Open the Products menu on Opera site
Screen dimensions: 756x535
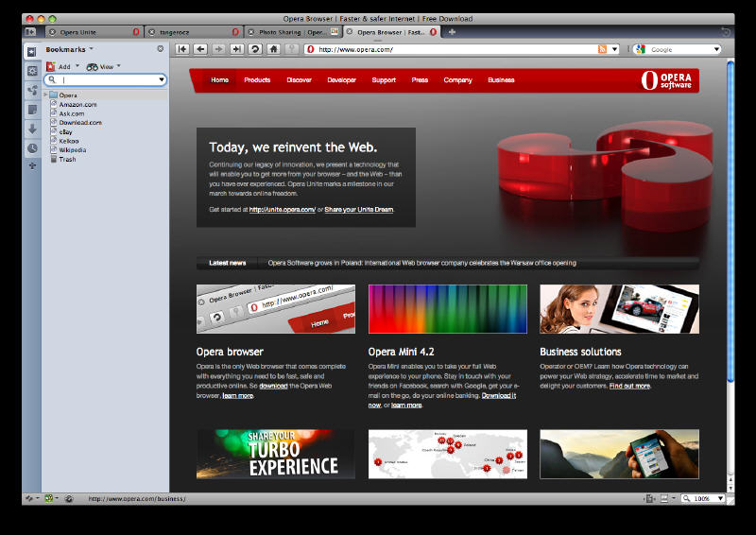257,80
